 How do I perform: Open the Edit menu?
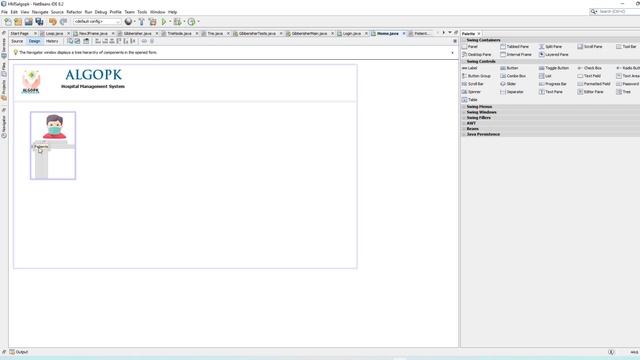point(14,12)
